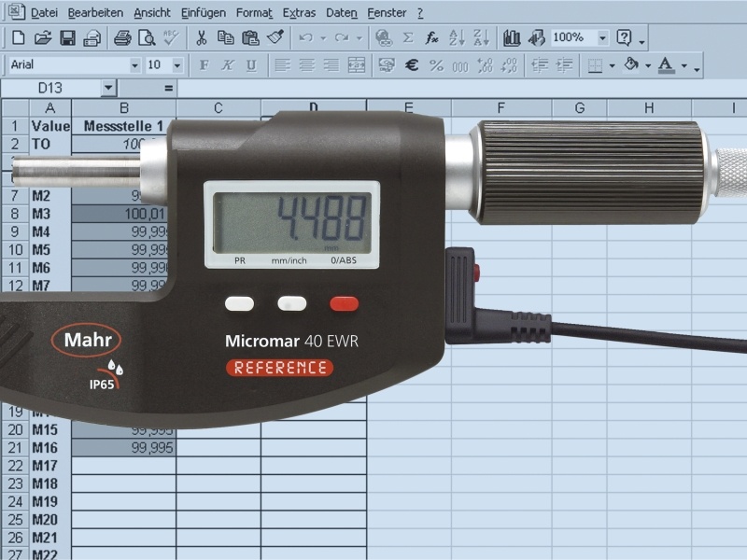Open the Datei menu
The width and height of the screenshot is (747, 560).
(x=44, y=13)
